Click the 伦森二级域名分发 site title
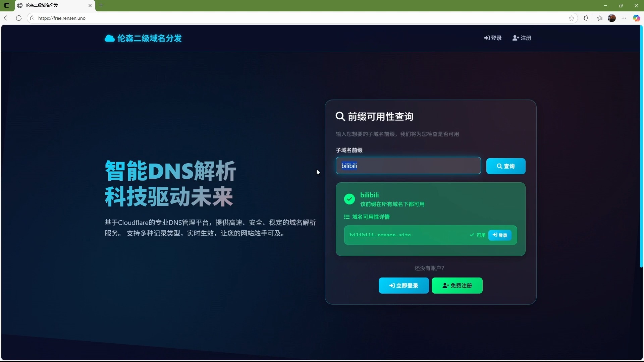Image resolution: width=644 pixels, height=362 pixels. 150,38
